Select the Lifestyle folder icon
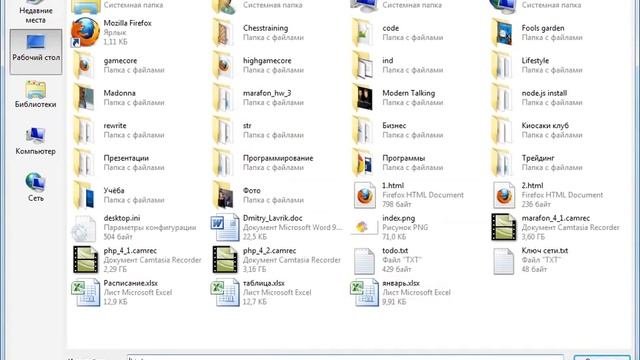The height and width of the screenshot is (360, 640). [502, 65]
